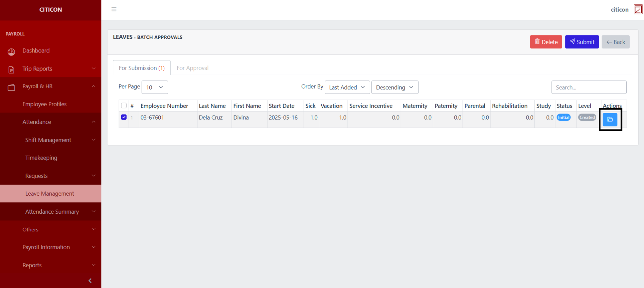Click the Trip Reports document icon

coord(11,70)
